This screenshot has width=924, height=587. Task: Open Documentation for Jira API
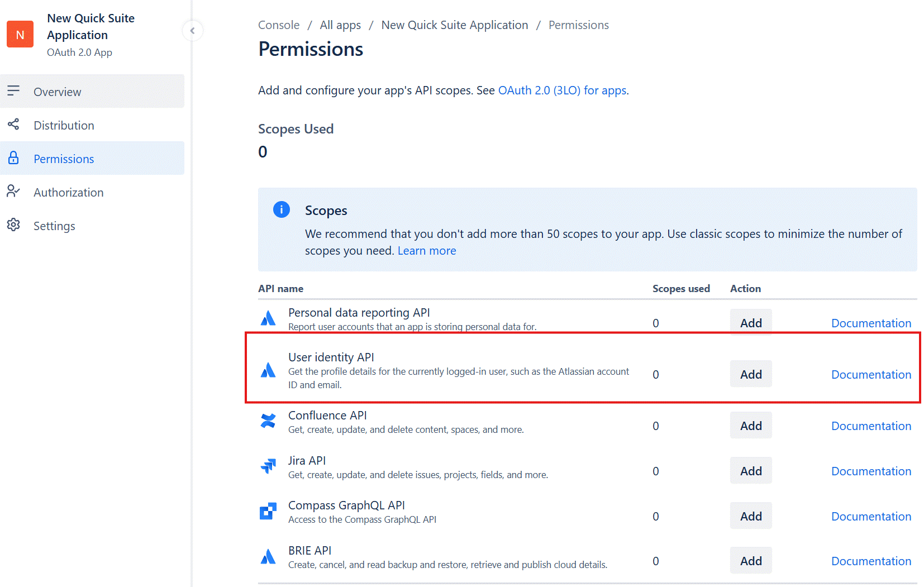coord(871,471)
